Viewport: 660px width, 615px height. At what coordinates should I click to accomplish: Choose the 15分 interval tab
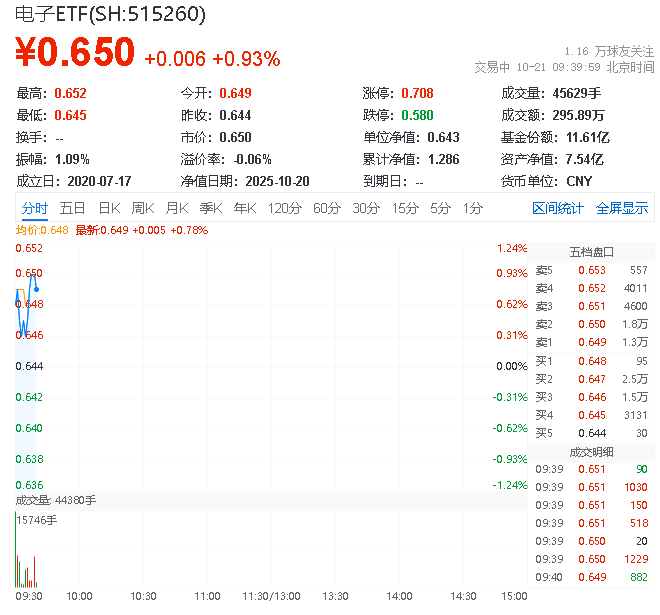(x=404, y=208)
